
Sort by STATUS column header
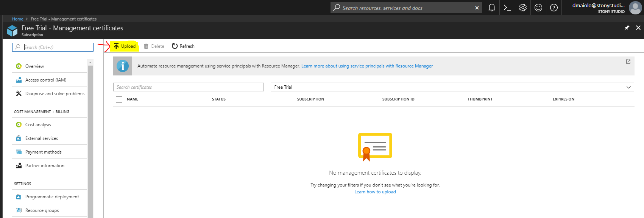click(x=219, y=99)
